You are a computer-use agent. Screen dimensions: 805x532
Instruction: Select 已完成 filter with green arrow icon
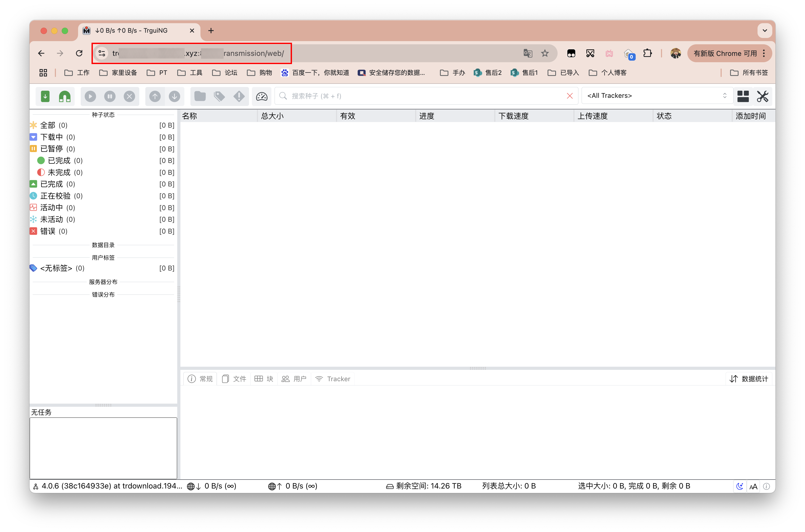pyautogui.click(x=103, y=184)
